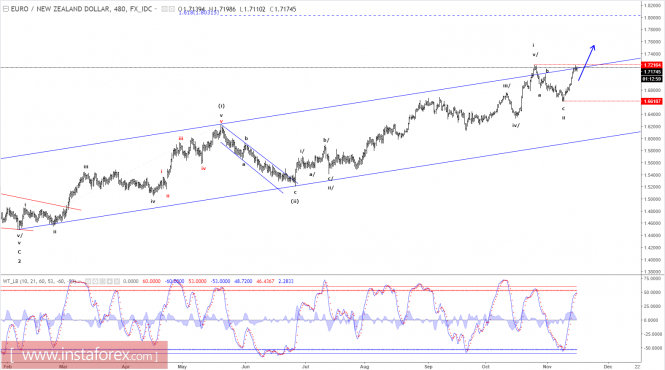
Task: Click Sep on the time axis
Action: 428,366
